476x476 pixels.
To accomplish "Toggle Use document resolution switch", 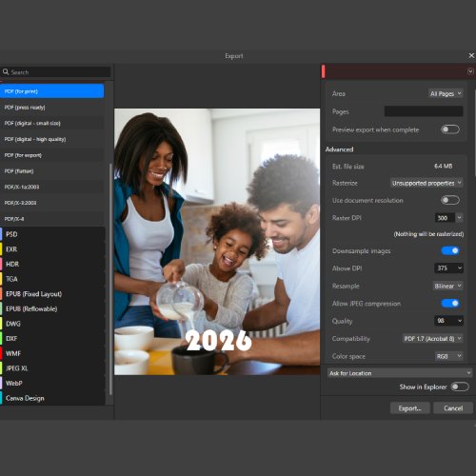I will pos(450,200).
